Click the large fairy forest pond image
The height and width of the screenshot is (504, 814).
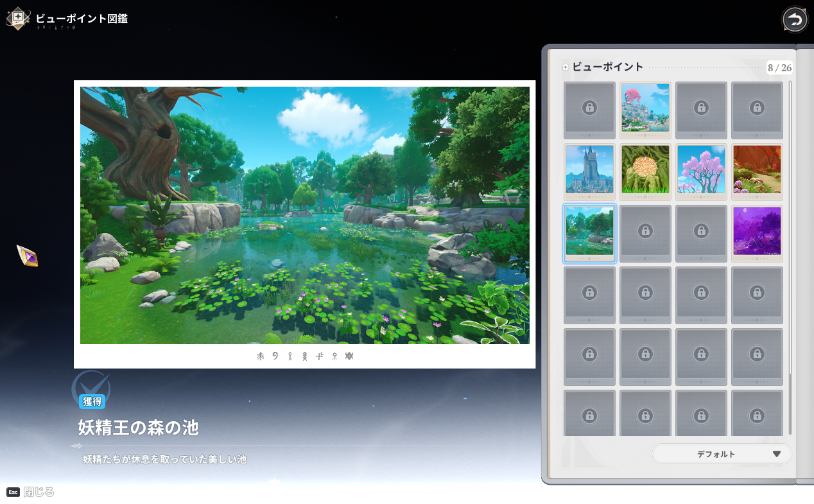tap(304, 215)
